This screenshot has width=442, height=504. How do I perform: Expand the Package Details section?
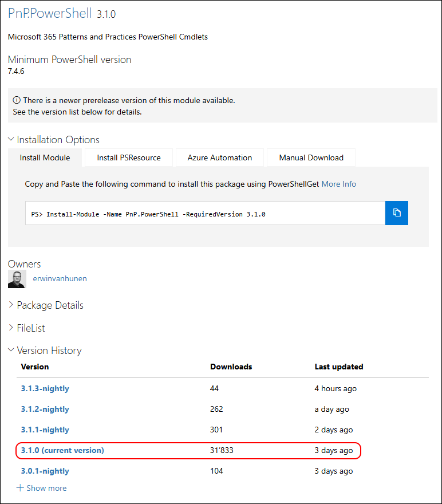pos(46,305)
